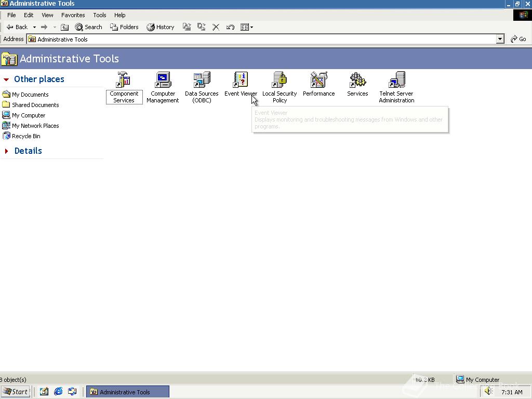
Task: Click the object(s) count in status bar
Action: click(x=14, y=380)
